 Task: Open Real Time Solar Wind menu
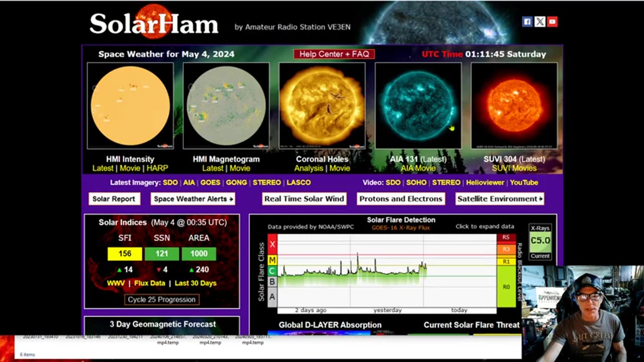point(304,199)
